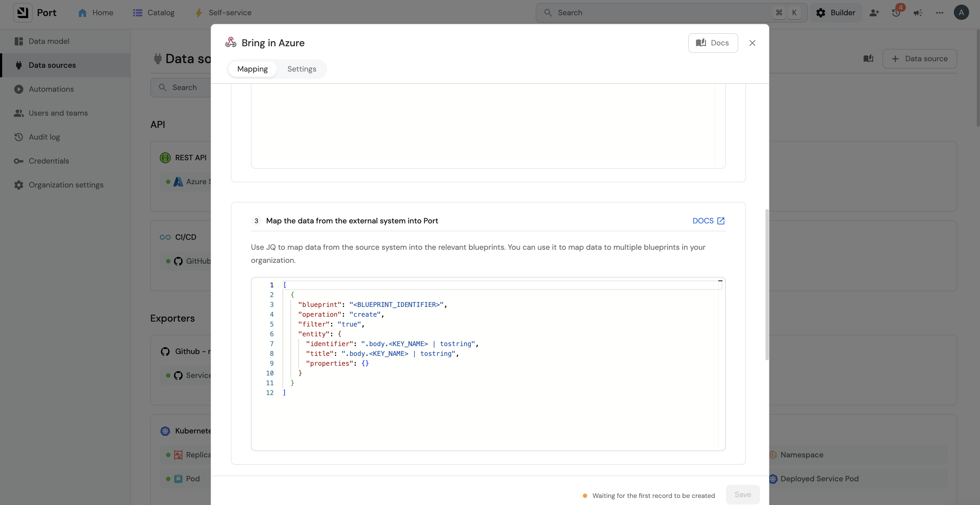Open the audit history icon with badge
Viewport: 980px width, 505px height.
coord(896,13)
